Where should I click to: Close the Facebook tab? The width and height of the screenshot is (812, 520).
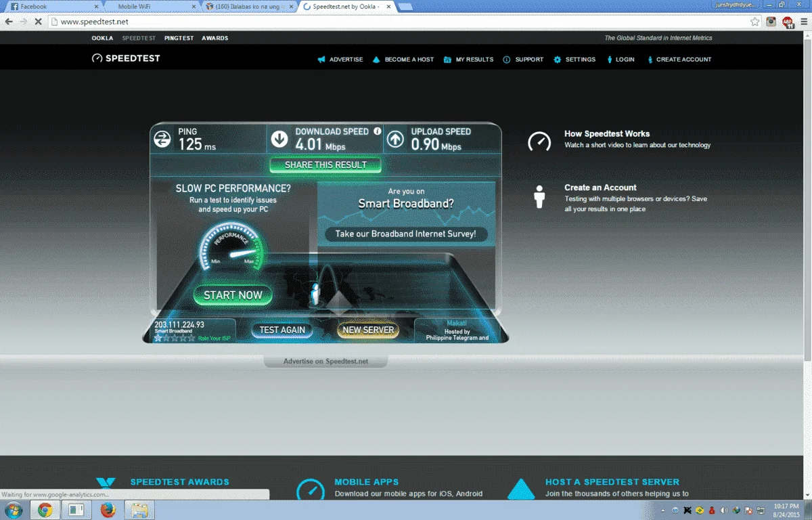[x=96, y=6]
